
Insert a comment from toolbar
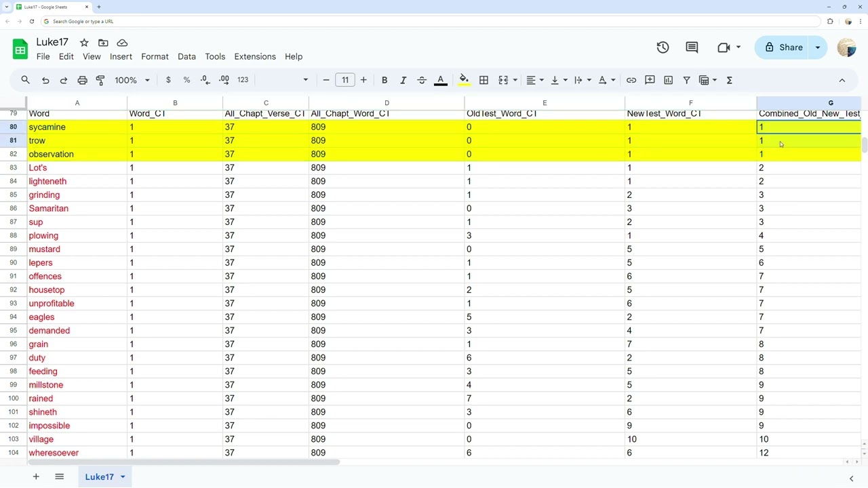(650, 80)
